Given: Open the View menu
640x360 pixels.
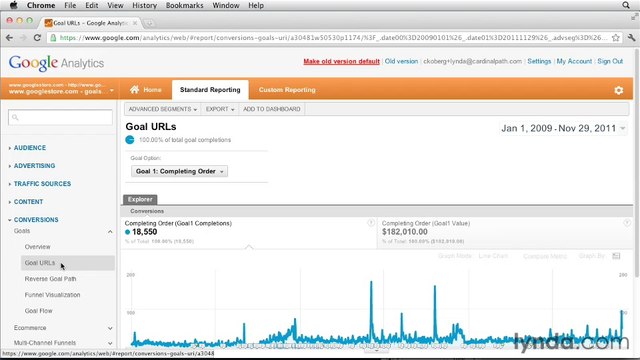Looking at the screenshot, I should point(115,5).
